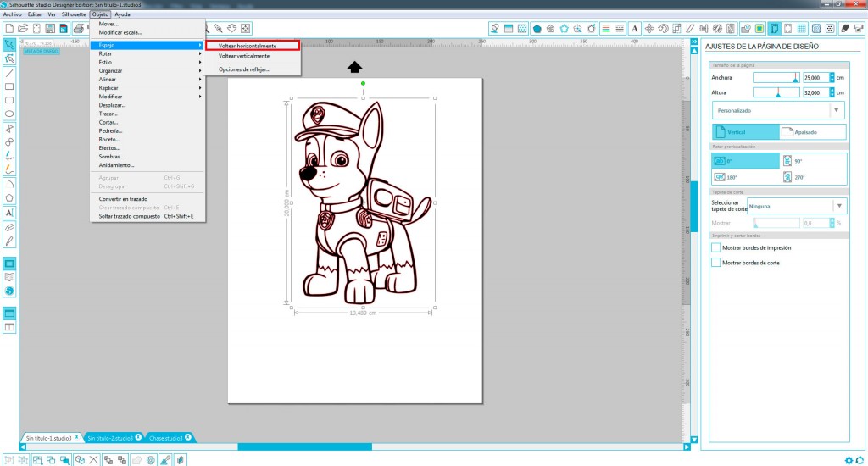Choose Soltar trazado compuesto menu entry
The width and height of the screenshot is (868, 466).
coord(147,216)
